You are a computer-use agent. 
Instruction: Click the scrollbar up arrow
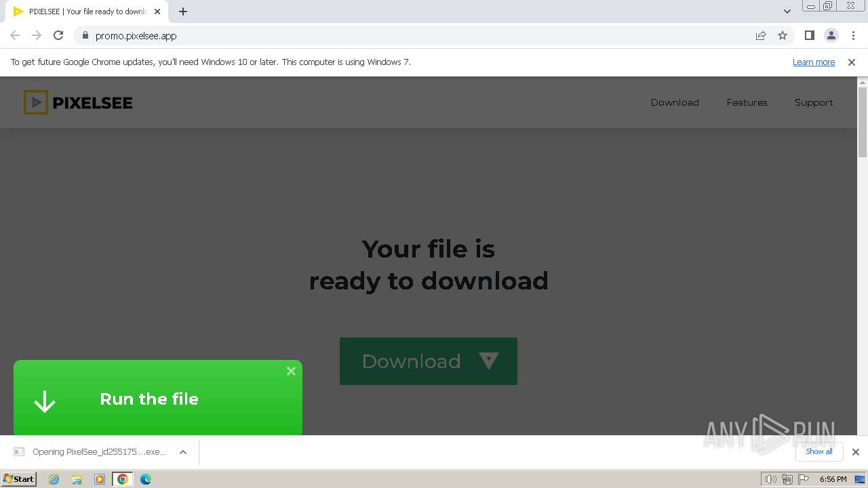(x=863, y=82)
